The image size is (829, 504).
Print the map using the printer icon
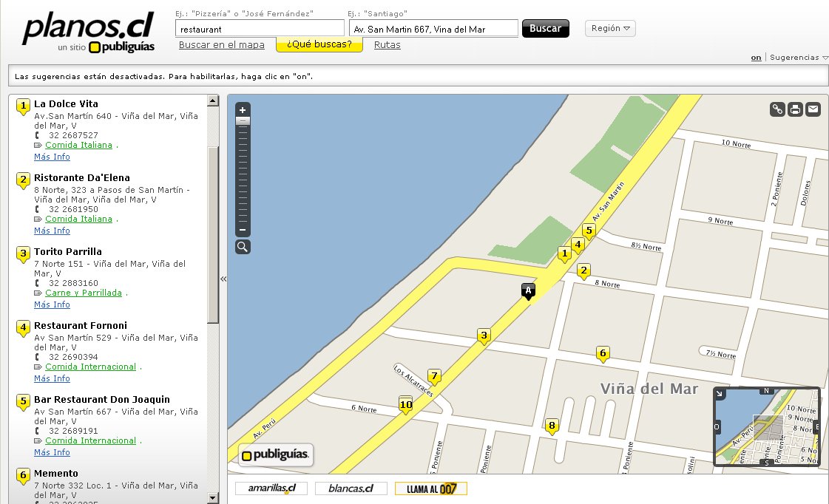(x=795, y=109)
